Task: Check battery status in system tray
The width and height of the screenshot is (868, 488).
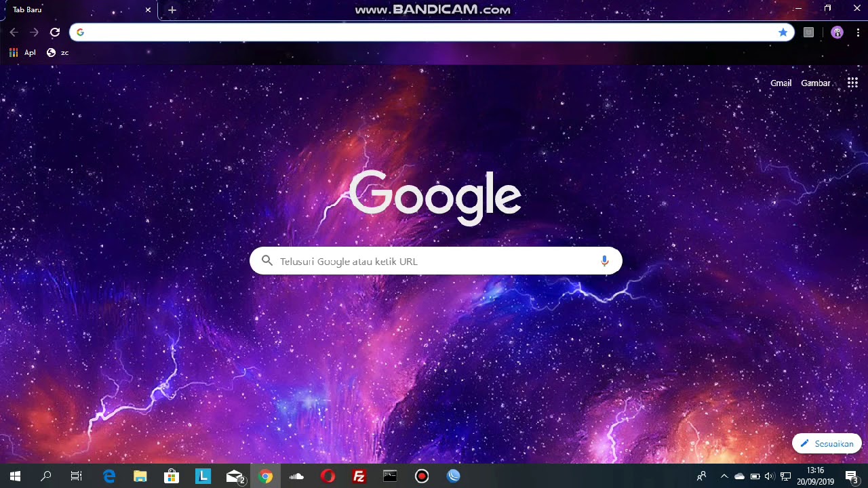Action: 755,476
